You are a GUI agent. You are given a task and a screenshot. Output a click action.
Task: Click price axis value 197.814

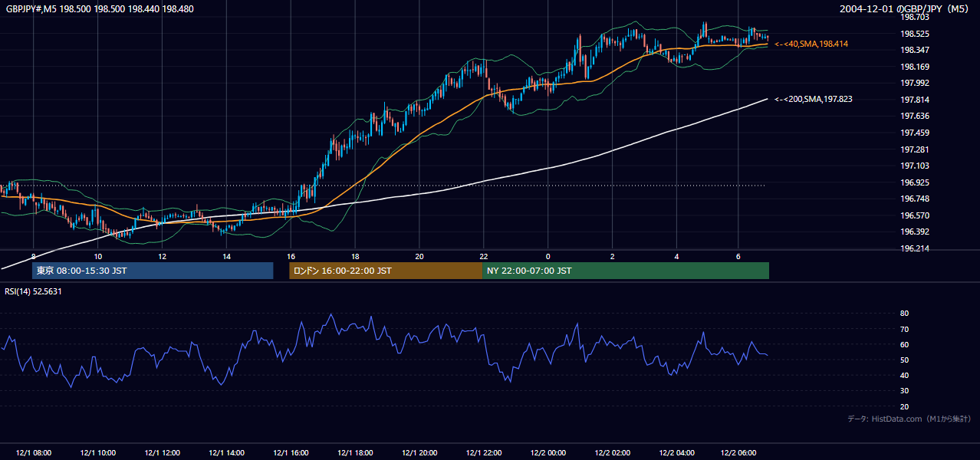(915, 100)
